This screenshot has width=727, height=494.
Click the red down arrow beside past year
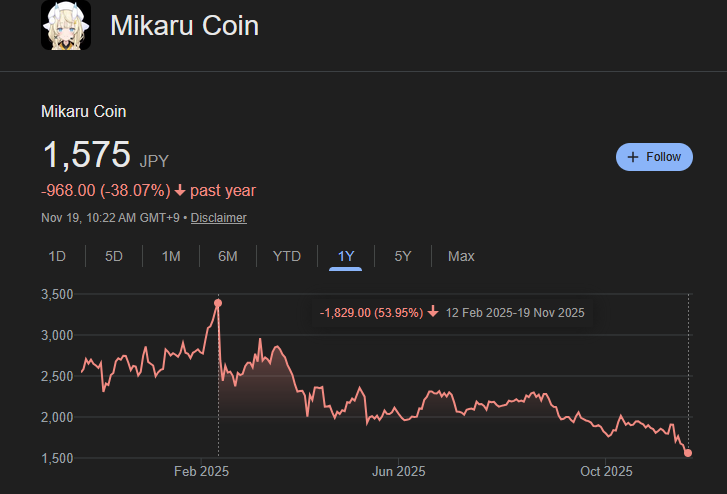click(179, 190)
